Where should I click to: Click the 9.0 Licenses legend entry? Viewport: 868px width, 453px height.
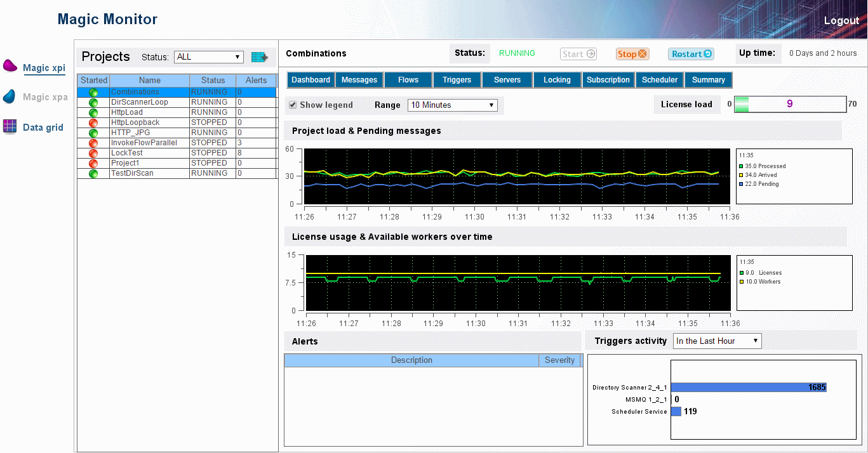coord(760,273)
